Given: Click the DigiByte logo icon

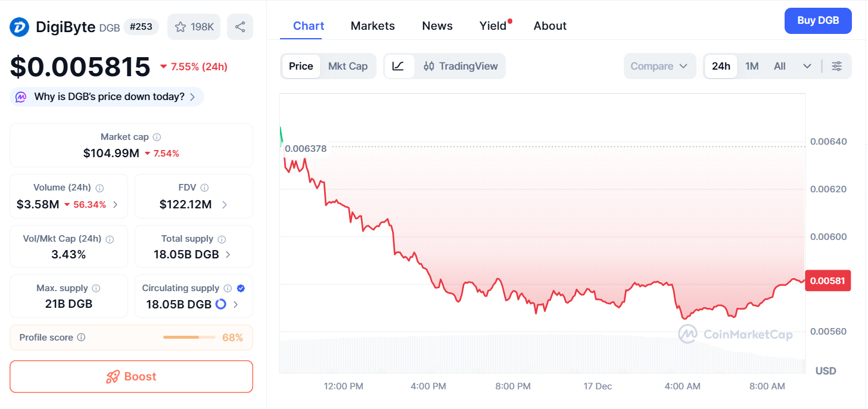Looking at the screenshot, I should pos(19,27).
